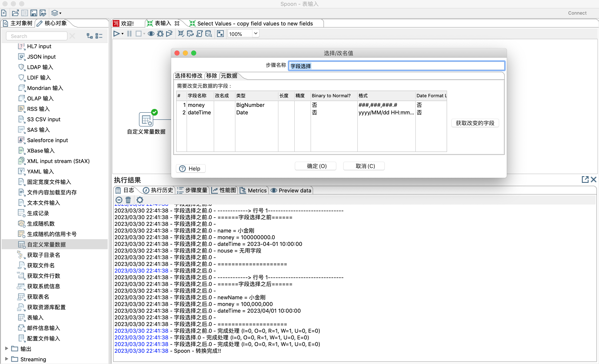Click the explore database icon
The height and width of the screenshot is (364, 599).
click(x=209, y=34)
